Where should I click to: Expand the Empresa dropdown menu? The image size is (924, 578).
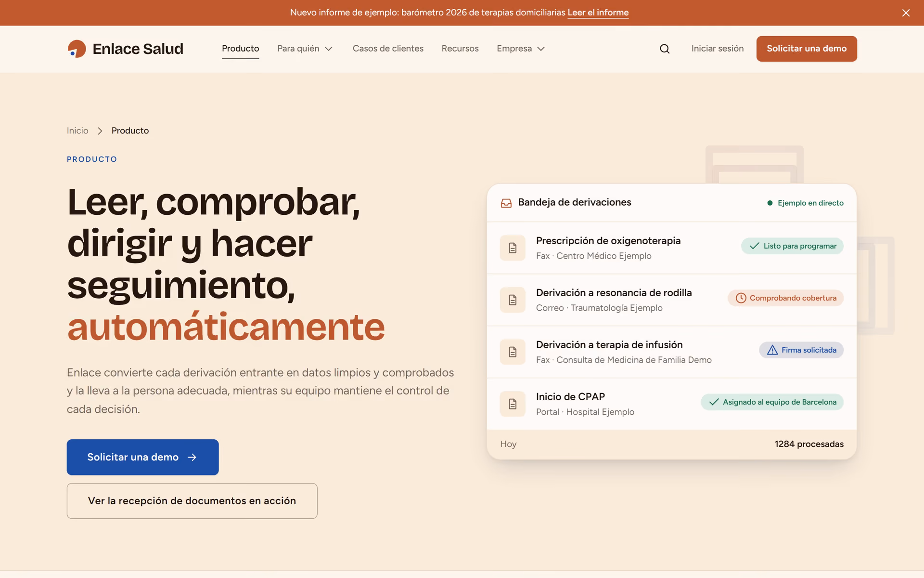click(521, 49)
